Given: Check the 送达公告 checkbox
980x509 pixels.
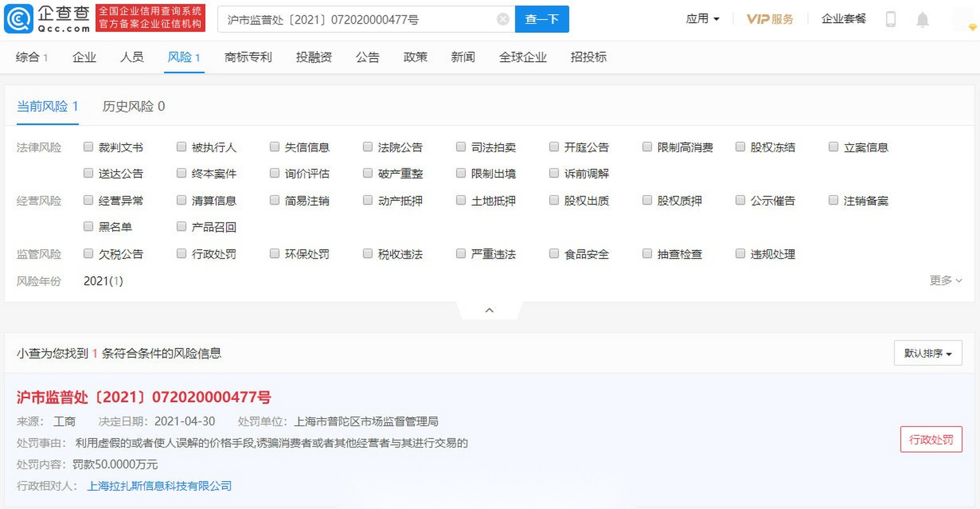Looking at the screenshot, I should pos(88,173).
